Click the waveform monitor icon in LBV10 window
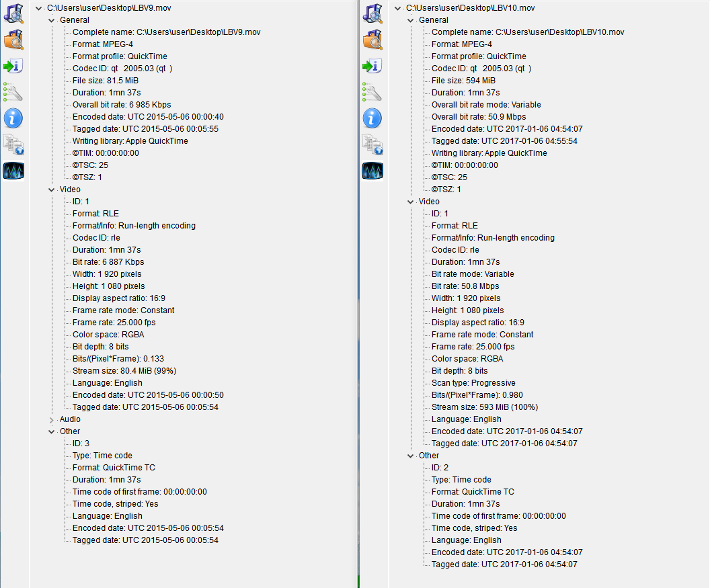Image resolution: width=710 pixels, height=588 pixels. (372, 171)
